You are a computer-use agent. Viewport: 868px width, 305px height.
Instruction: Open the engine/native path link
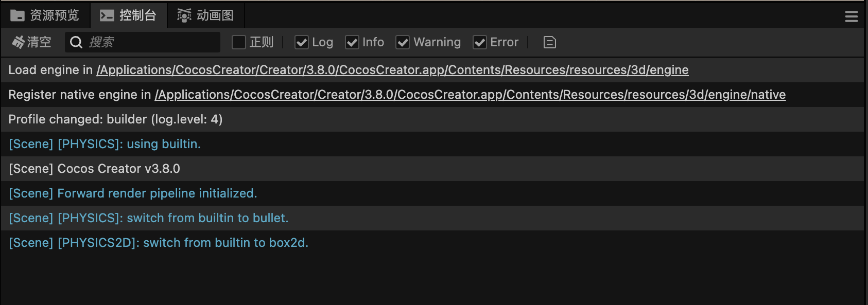(470, 95)
